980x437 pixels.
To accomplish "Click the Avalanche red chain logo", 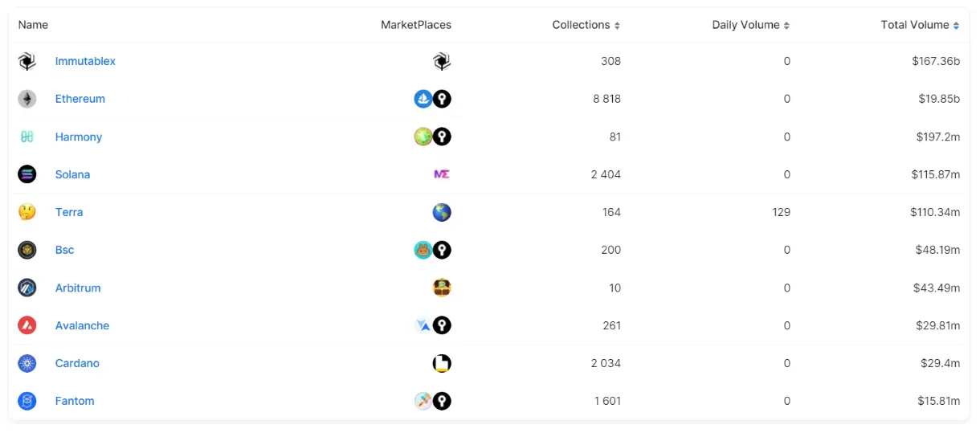I will (27, 325).
